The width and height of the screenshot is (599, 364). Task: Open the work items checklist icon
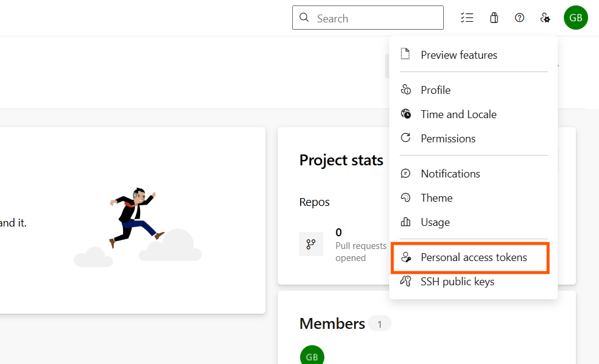point(467,18)
